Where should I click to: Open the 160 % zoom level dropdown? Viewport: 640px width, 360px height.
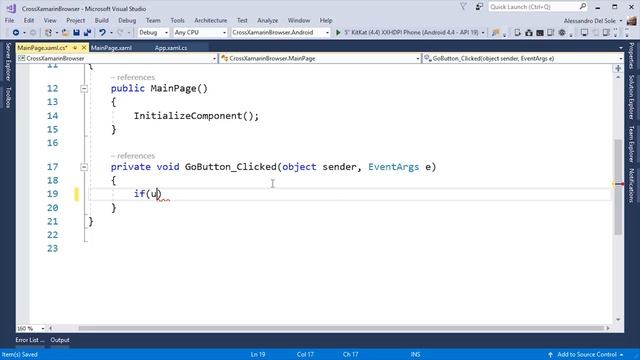31,328
